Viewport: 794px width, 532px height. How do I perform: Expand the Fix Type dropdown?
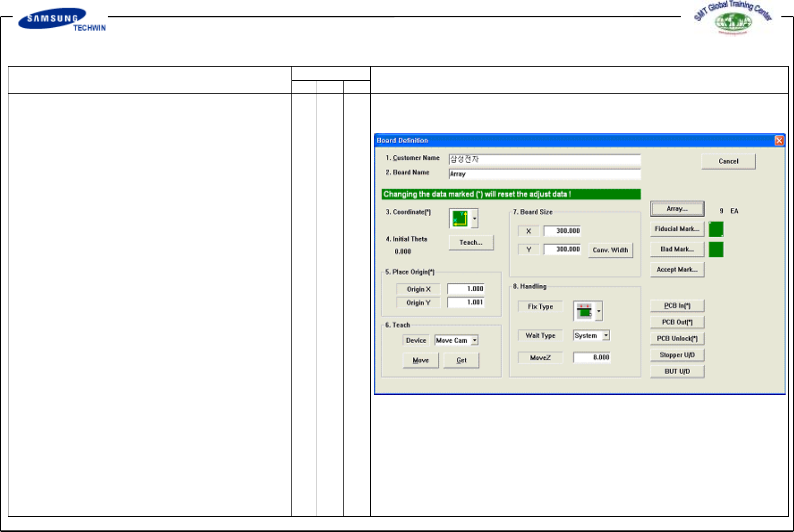tap(599, 311)
